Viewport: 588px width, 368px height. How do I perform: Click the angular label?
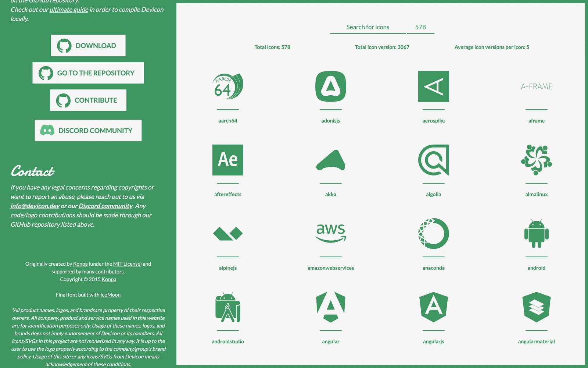pyautogui.click(x=331, y=342)
